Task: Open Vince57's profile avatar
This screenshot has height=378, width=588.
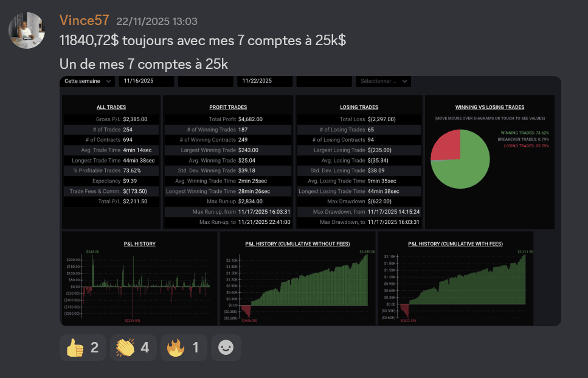Action: 27,30
